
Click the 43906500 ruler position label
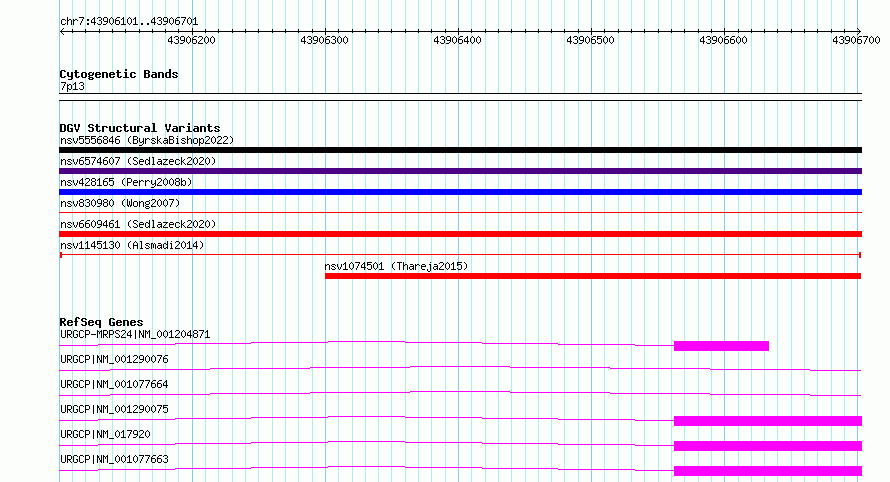click(590, 40)
